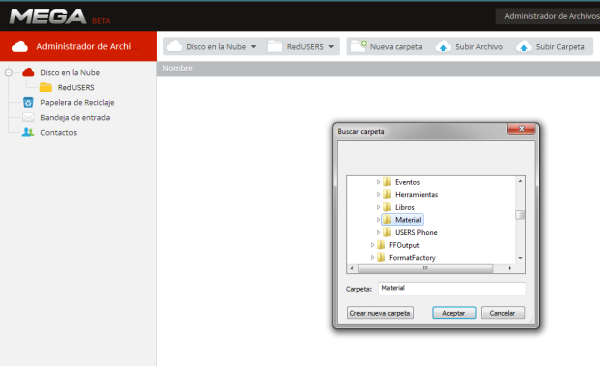Expand Libros folder triangle
The width and height of the screenshot is (600, 366).
click(x=378, y=207)
